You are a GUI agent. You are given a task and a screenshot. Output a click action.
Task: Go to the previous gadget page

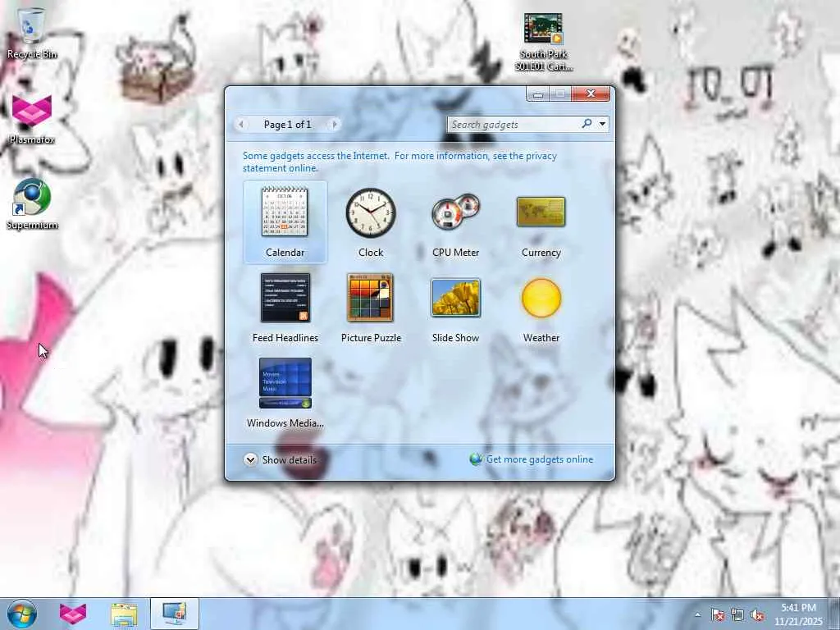241,125
